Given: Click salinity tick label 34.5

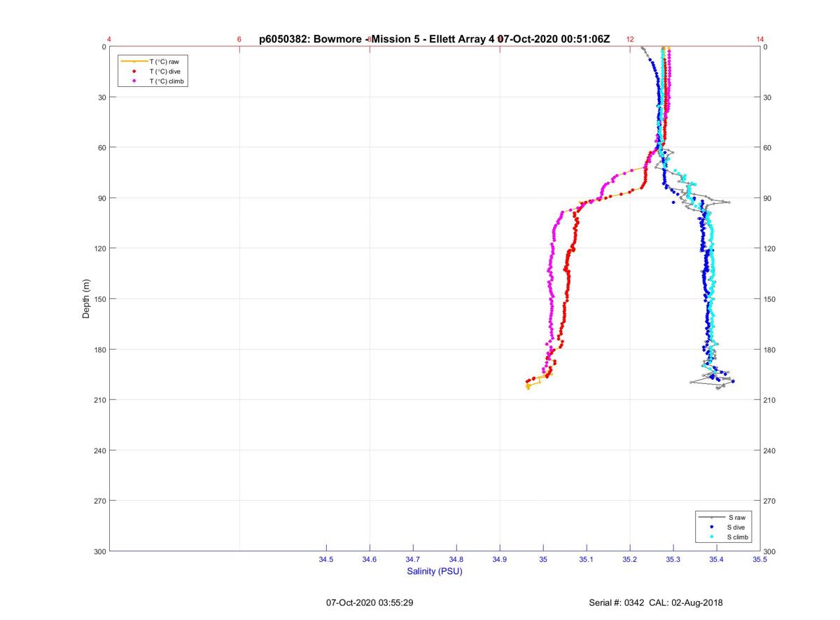Looking at the screenshot, I should (326, 559).
